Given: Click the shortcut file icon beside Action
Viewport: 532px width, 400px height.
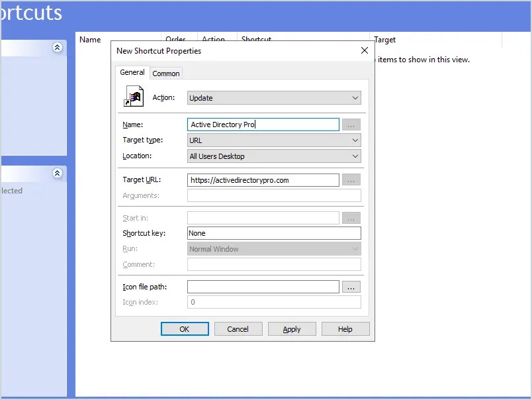Looking at the screenshot, I should (x=134, y=95).
